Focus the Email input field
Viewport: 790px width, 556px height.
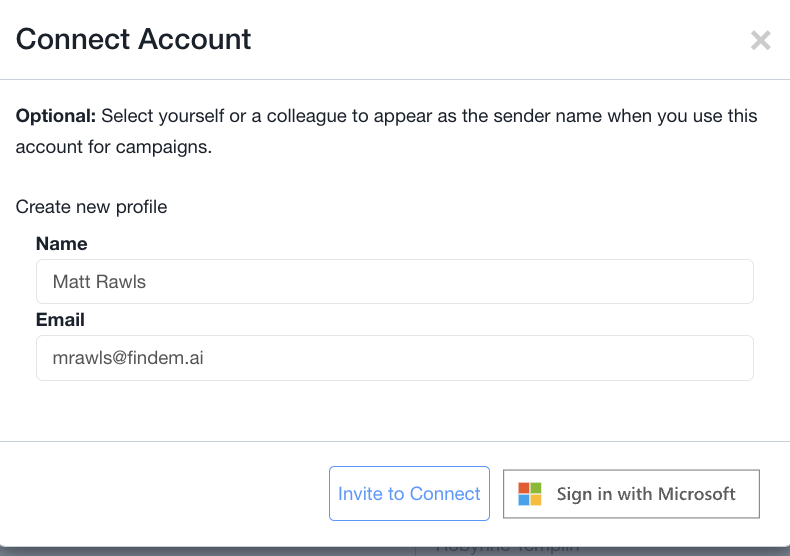[x=394, y=358]
